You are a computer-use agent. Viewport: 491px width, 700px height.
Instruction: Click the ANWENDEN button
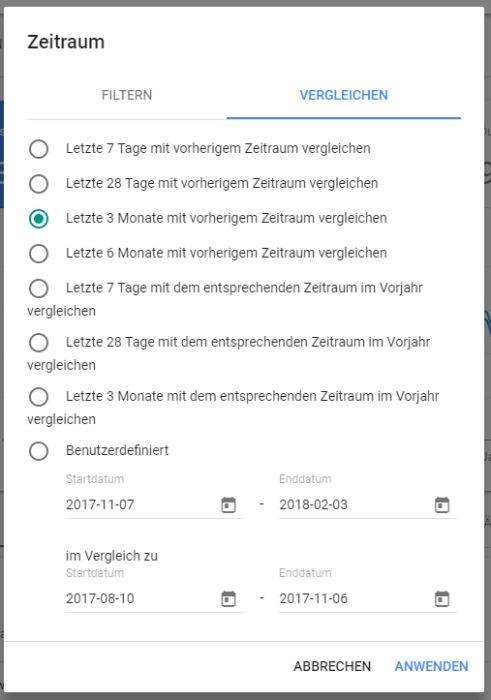pyautogui.click(x=432, y=666)
